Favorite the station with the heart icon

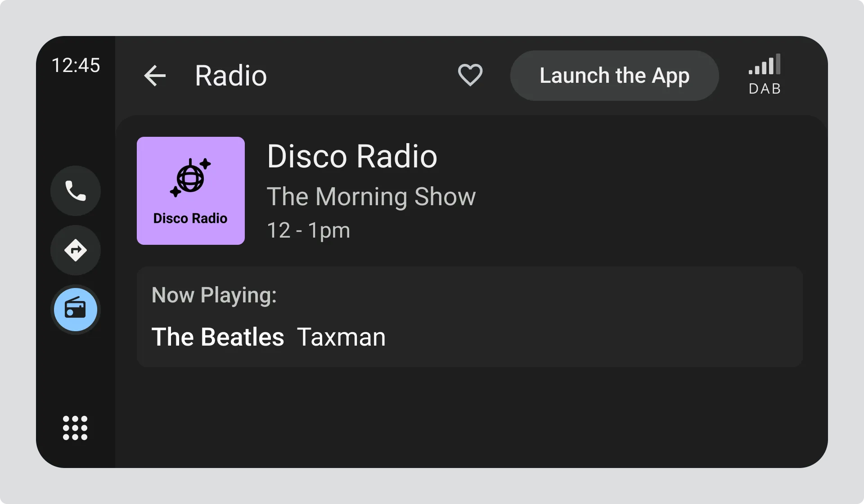click(470, 75)
